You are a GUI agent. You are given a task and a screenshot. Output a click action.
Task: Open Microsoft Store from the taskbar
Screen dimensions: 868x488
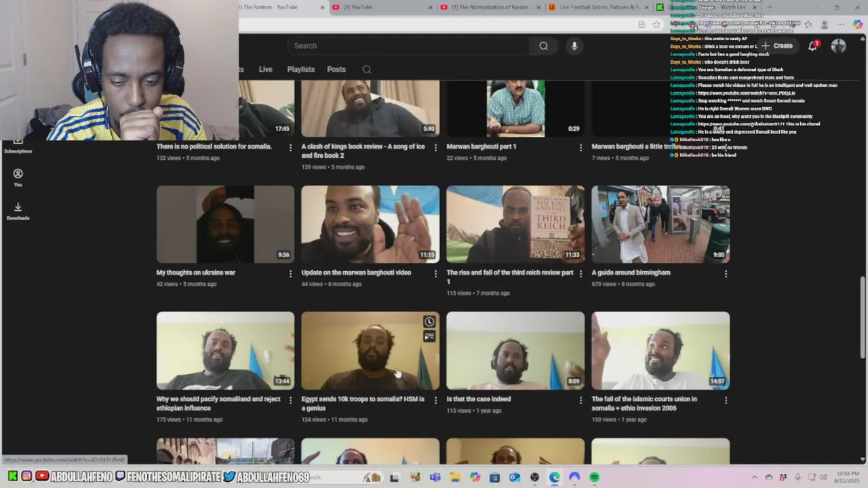(x=495, y=477)
